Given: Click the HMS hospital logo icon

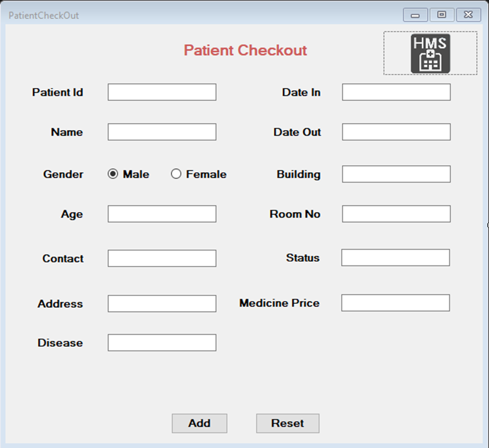Looking at the screenshot, I should point(430,53).
